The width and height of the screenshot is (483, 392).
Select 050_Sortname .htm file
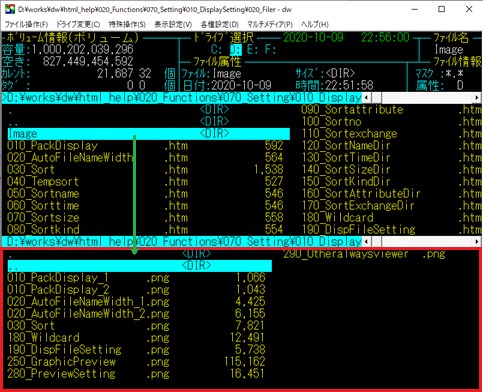145,194
